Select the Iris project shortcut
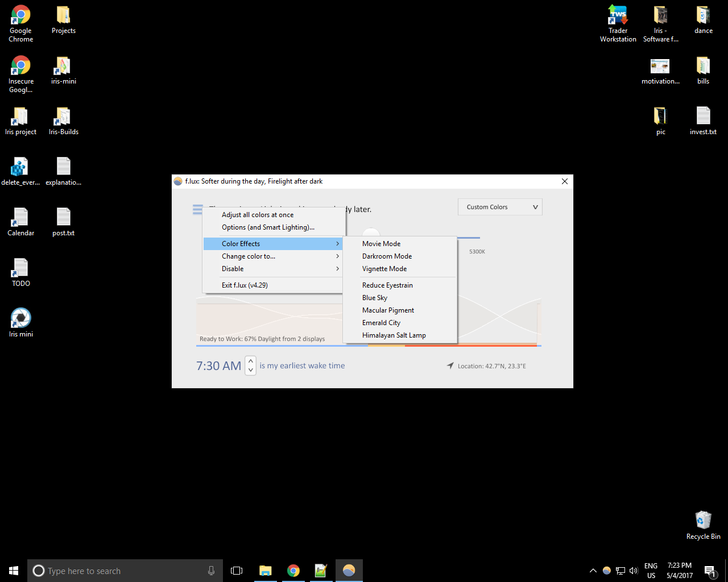This screenshot has height=582, width=728. point(21,121)
